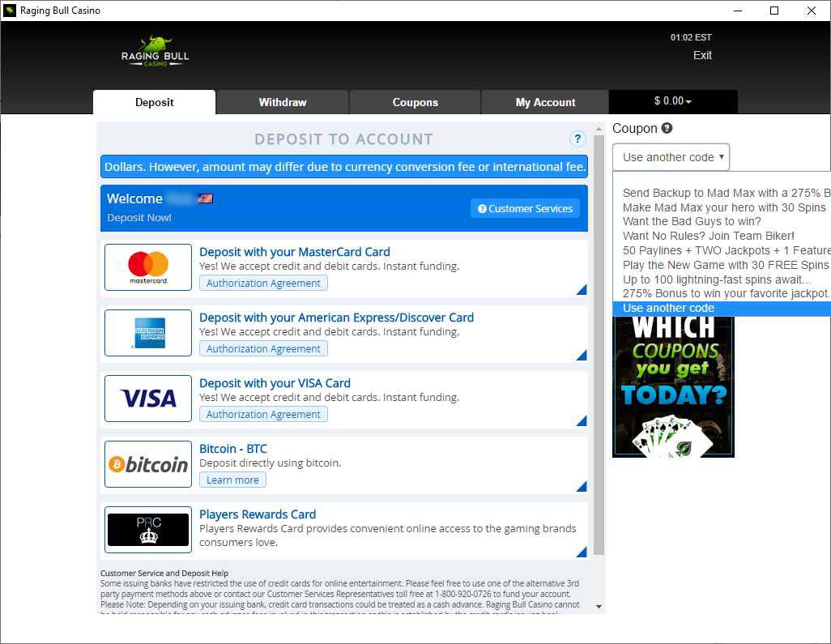Choose '275% Bonus to win' coupon option
Viewport: 831px width, 644px height.
[722, 293]
